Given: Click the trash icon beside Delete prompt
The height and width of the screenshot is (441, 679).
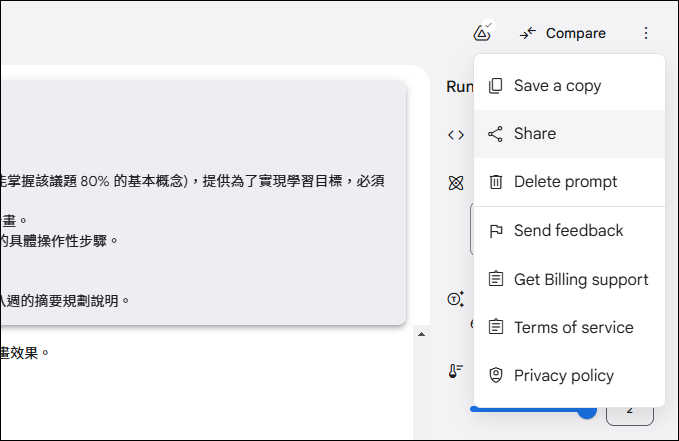Looking at the screenshot, I should (x=495, y=182).
